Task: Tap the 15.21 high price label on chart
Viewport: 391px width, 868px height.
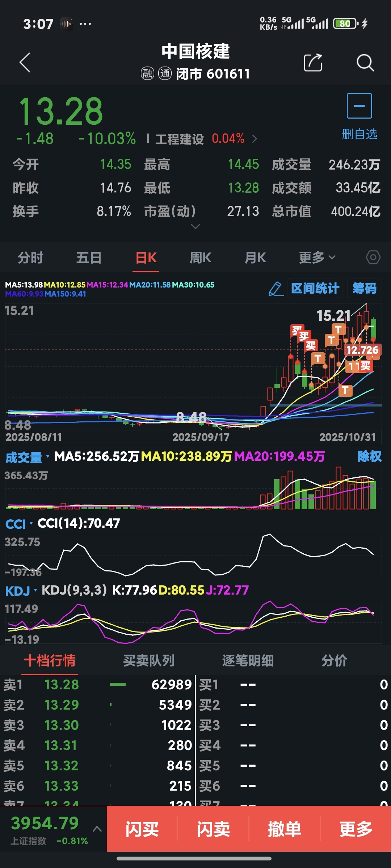Action: point(334,316)
